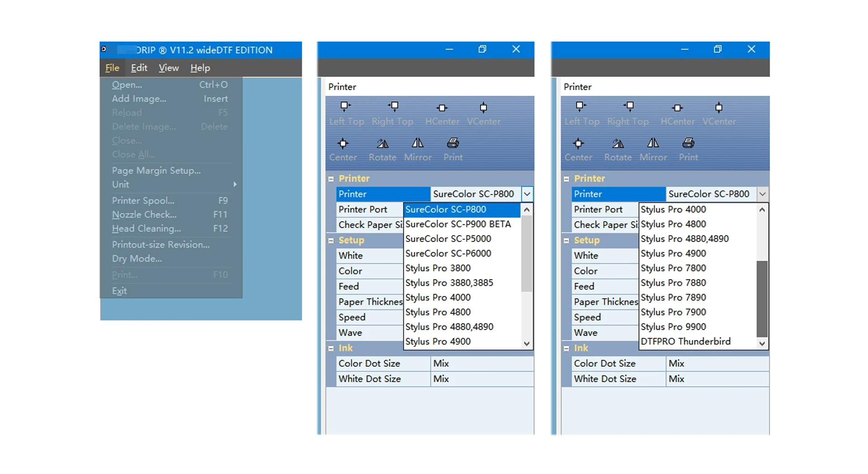Open Printer Spool... from the File menu

[171, 200]
